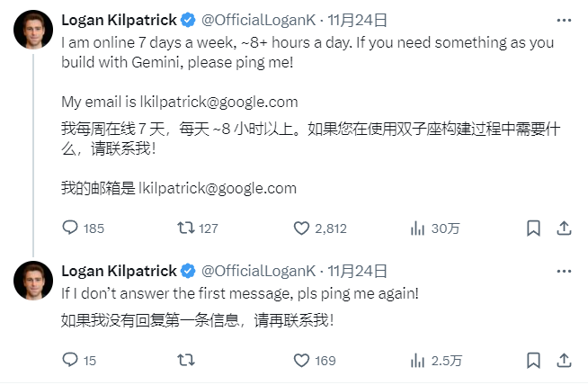
Task: Bookmark the first tweet about Gemini
Action: click(x=533, y=228)
